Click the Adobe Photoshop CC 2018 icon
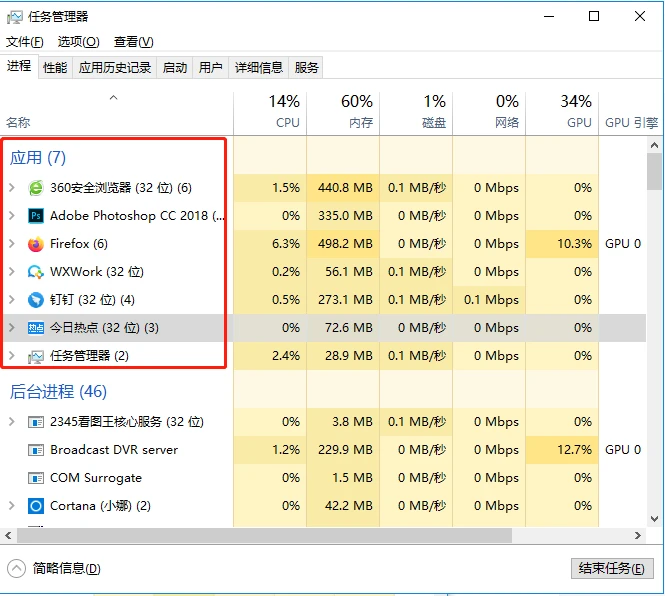Image resolution: width=665 pixels, height=596 pixels. tap(36, 215)
